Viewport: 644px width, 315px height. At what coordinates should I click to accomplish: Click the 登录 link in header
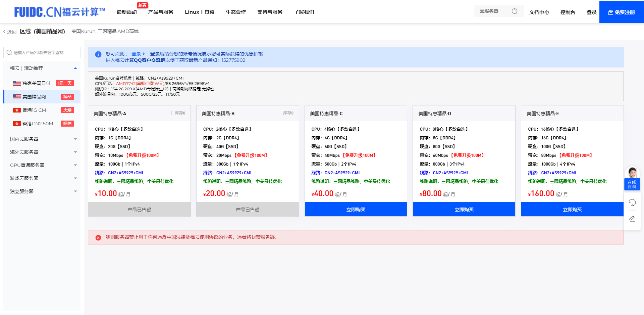pos(591,12)
